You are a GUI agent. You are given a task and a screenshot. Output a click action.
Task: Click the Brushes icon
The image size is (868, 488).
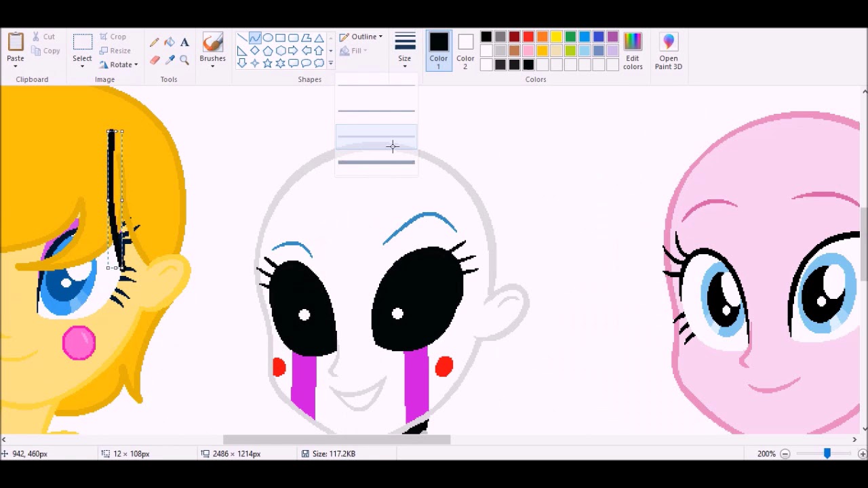pos(212,42)
